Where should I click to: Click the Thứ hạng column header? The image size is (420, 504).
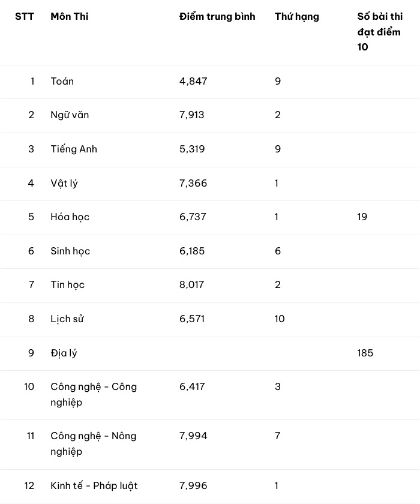click(297, 17)
